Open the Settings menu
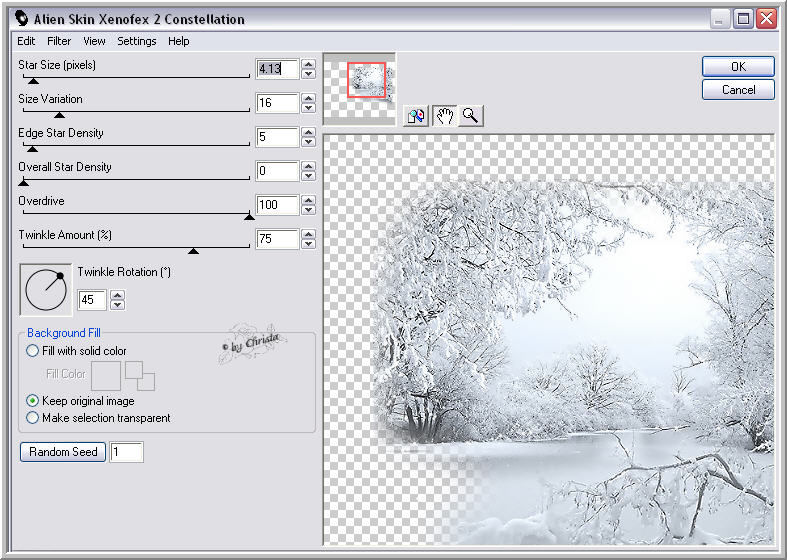 (137, 41)
